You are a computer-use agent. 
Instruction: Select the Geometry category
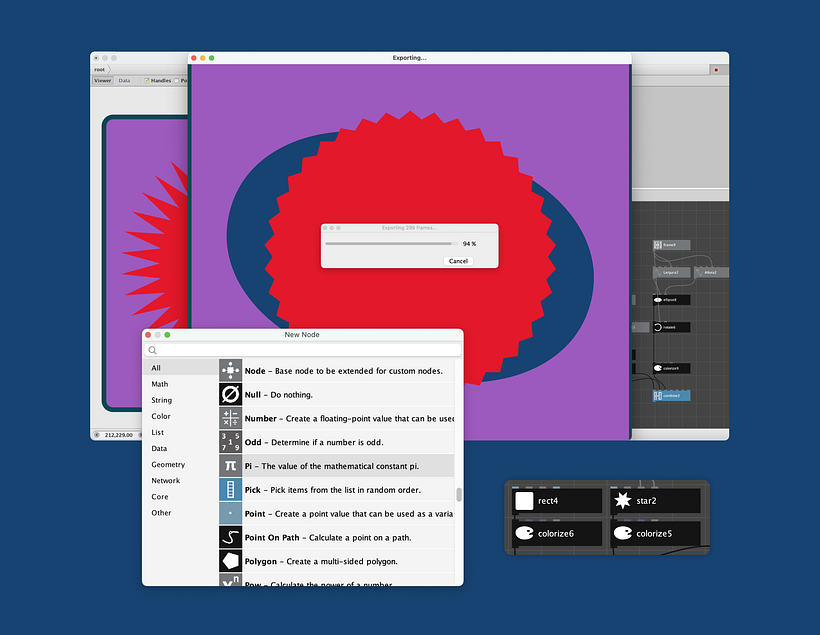click(x=181, y=464)
